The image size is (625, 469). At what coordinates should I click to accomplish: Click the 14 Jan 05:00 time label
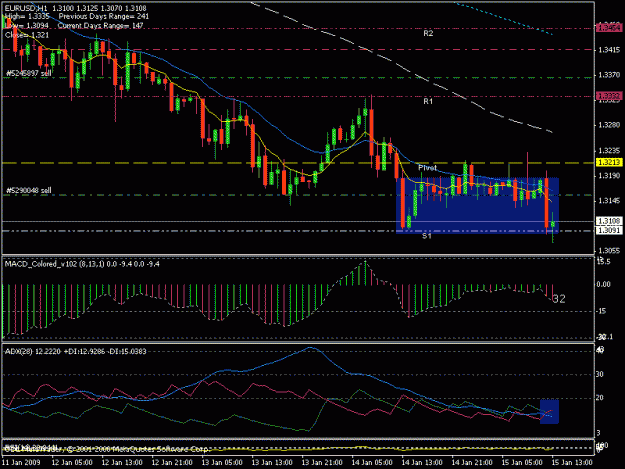coord(372,462)
